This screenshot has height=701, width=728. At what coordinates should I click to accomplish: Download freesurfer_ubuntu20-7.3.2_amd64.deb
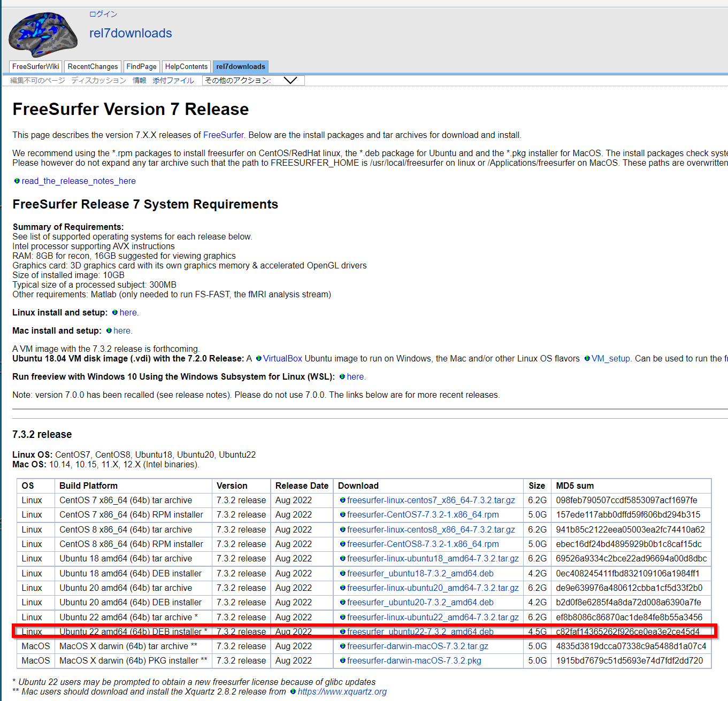click(x=420, y=602)
